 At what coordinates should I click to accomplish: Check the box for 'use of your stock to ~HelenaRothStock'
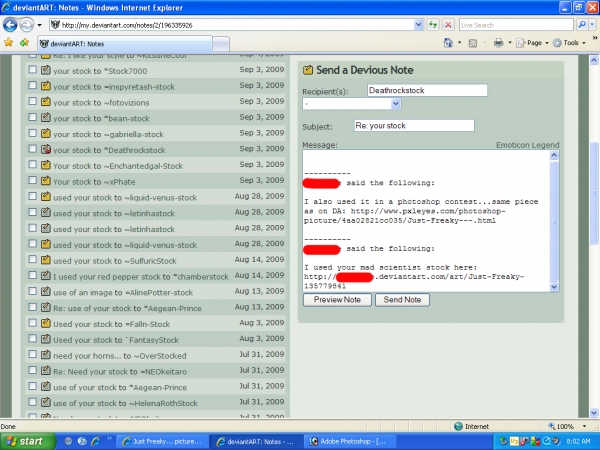coord(33,402)
